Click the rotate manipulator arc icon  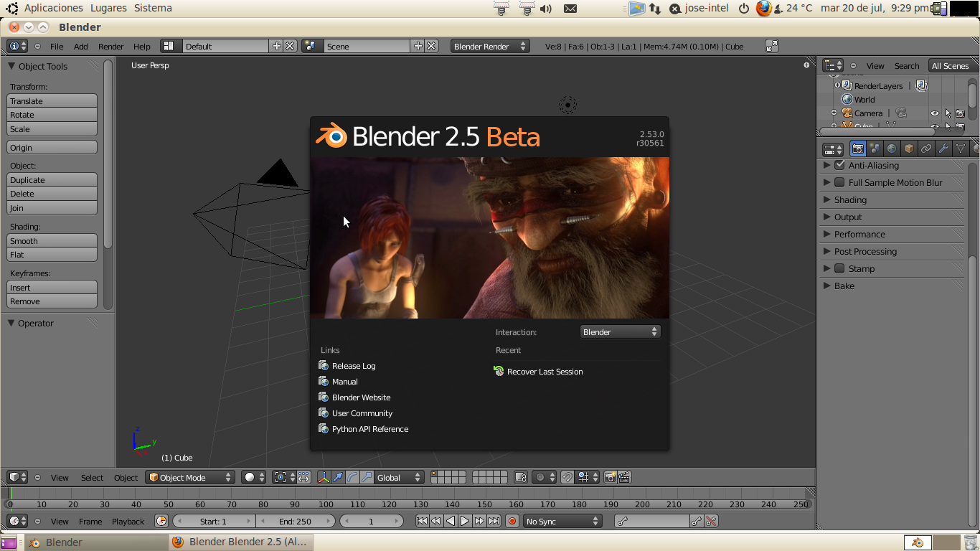tap(352, 477)
